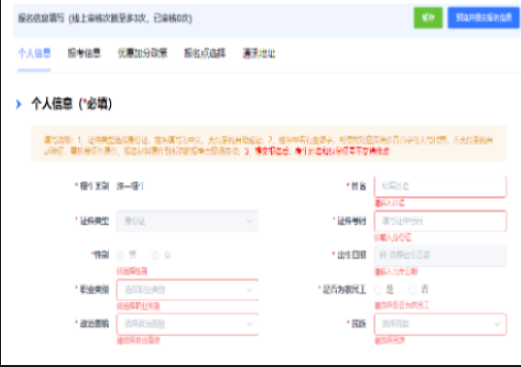The width and height of the screenshot is (521, 367).
Task: Click the arrow icon in 证件类型 dropdown
Action: (x=249, y=221)
